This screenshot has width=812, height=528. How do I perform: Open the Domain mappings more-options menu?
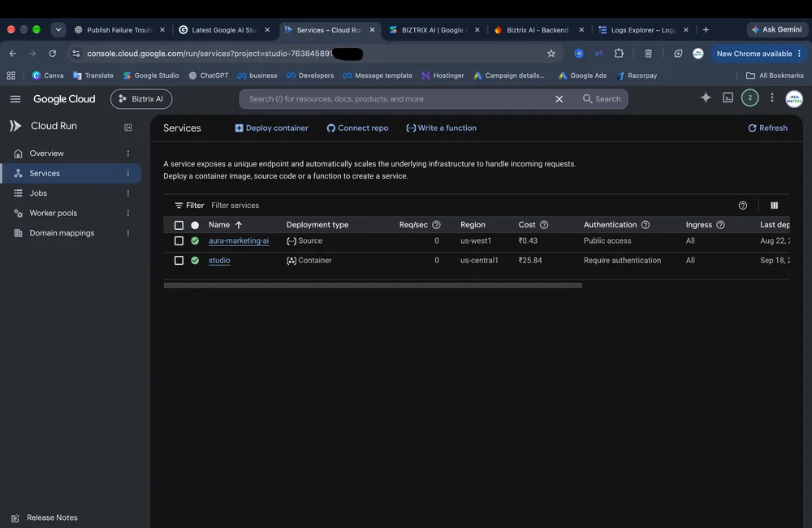[128, 233]
